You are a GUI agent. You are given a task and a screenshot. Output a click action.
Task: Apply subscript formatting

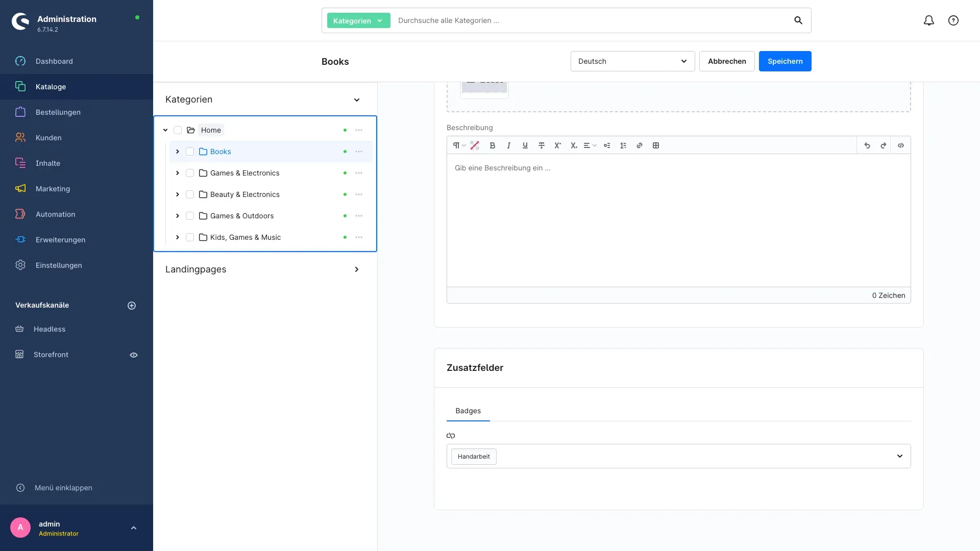click(574, 145)
